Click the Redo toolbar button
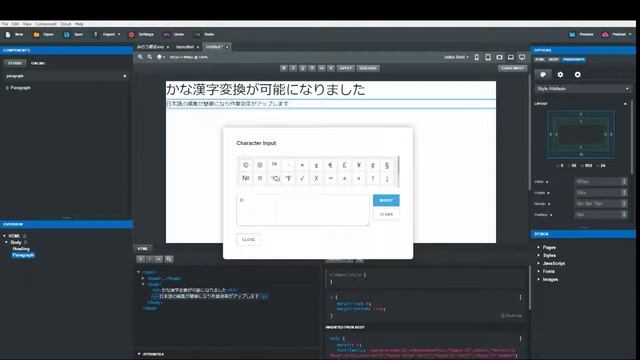 (204, 35)
